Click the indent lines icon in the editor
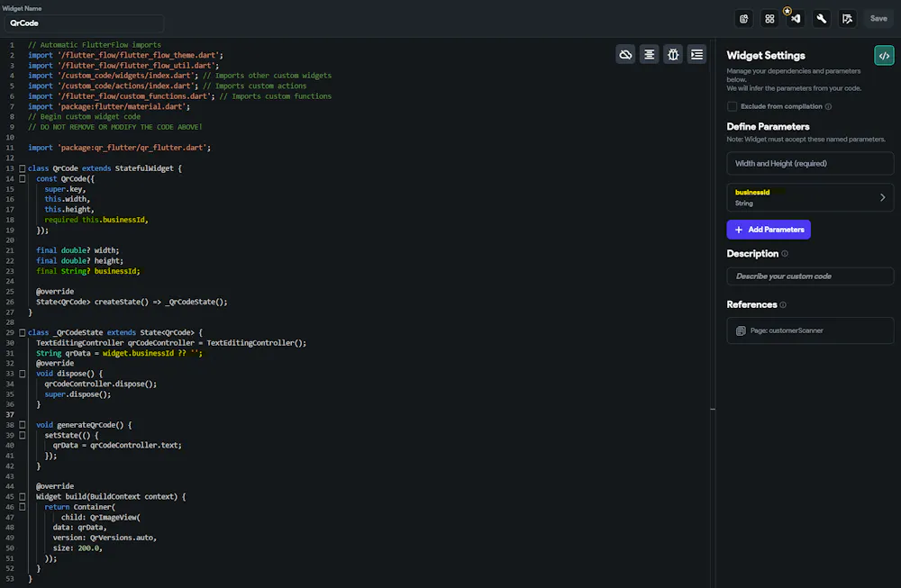901x588 pixels. coord(696,55)
